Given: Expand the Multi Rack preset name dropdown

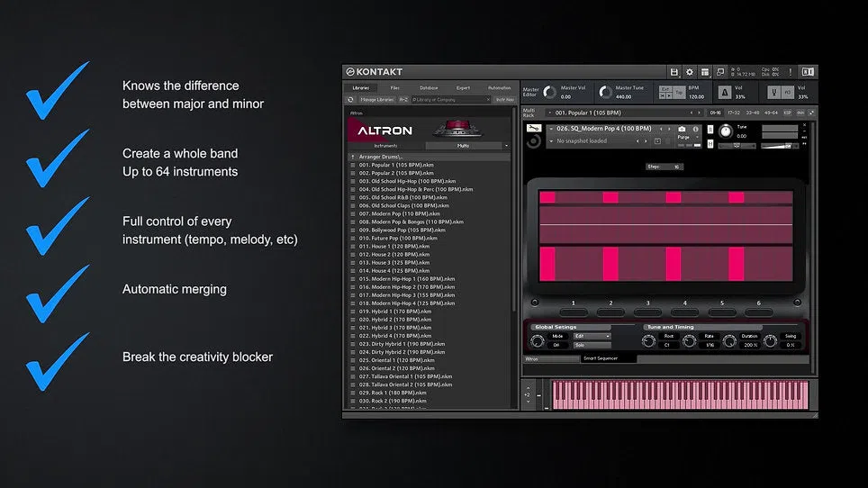Looking at the screenshot, I should point(620,113).
